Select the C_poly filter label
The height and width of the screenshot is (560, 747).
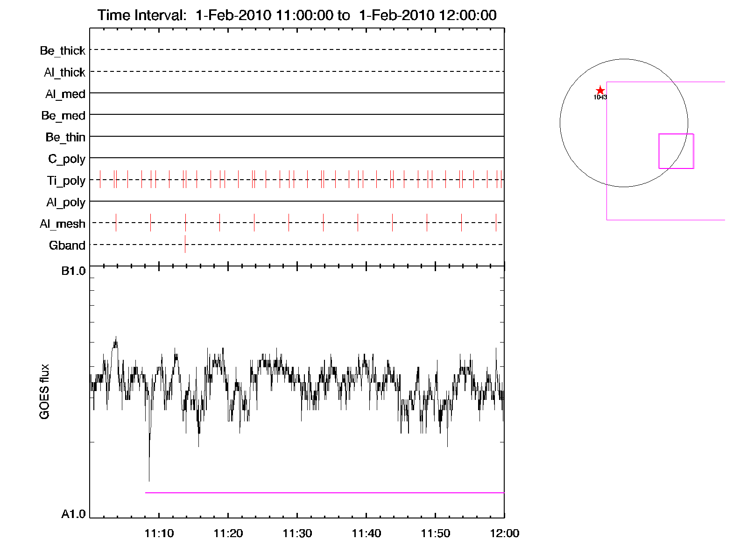click(x=67, y=159)
